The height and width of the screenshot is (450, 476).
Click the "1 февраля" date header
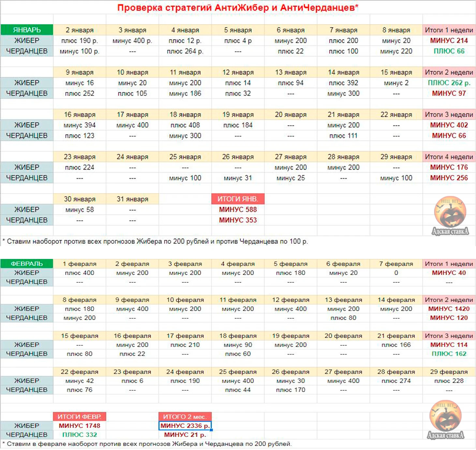(80, 263)
